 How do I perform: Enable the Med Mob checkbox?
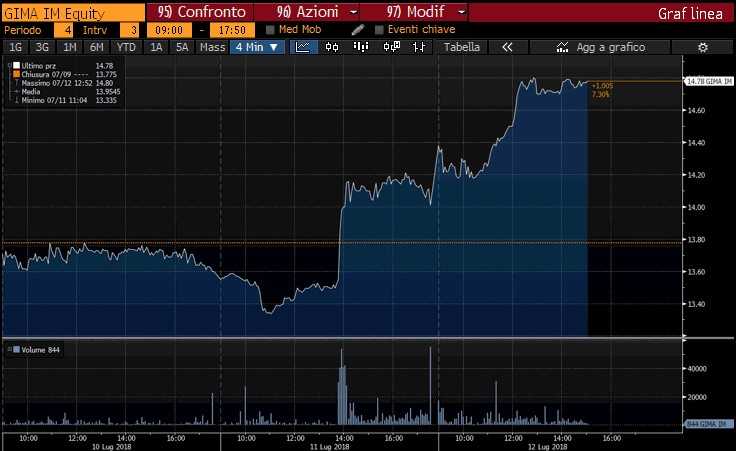[x=270, y=30]
